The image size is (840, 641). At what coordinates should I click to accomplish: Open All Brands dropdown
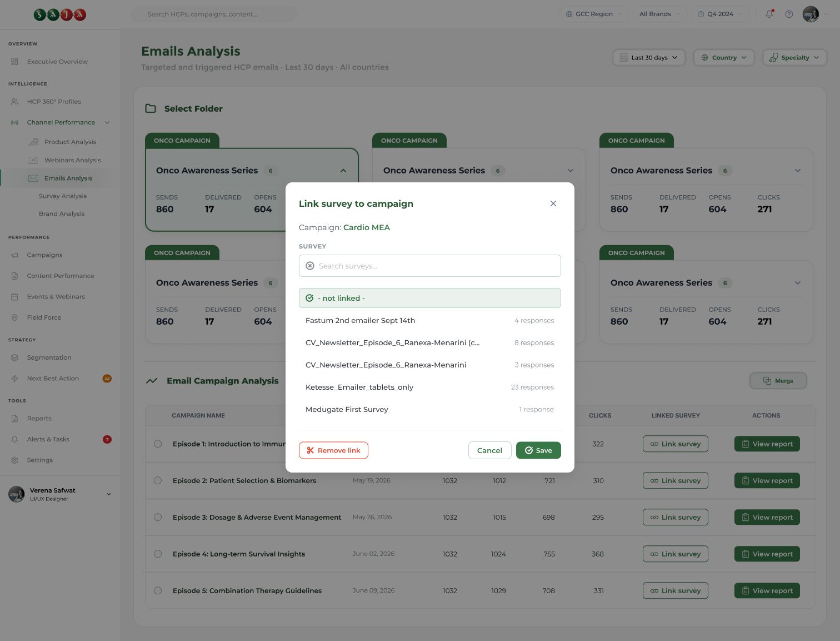coord(659,14)
